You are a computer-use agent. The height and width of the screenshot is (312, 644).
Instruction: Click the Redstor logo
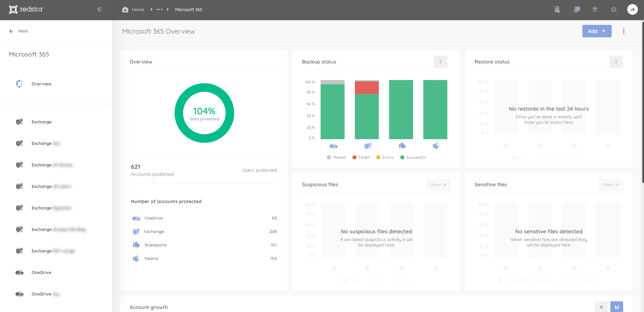(26, 9)
